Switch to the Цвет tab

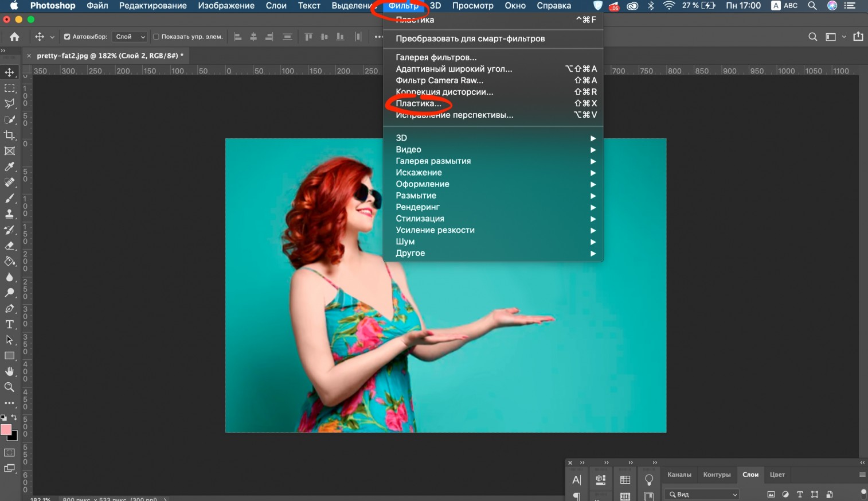(777, 475)
